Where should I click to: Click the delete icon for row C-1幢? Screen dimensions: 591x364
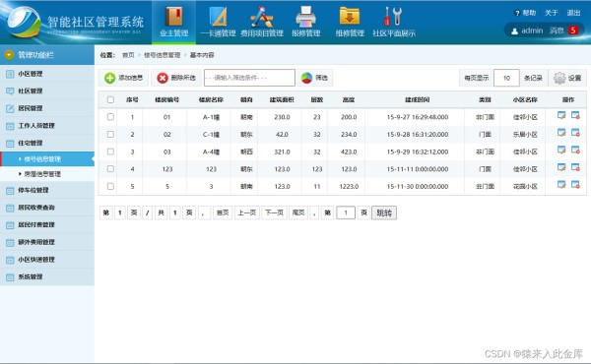pyautogui.click(x=575, y=133)
